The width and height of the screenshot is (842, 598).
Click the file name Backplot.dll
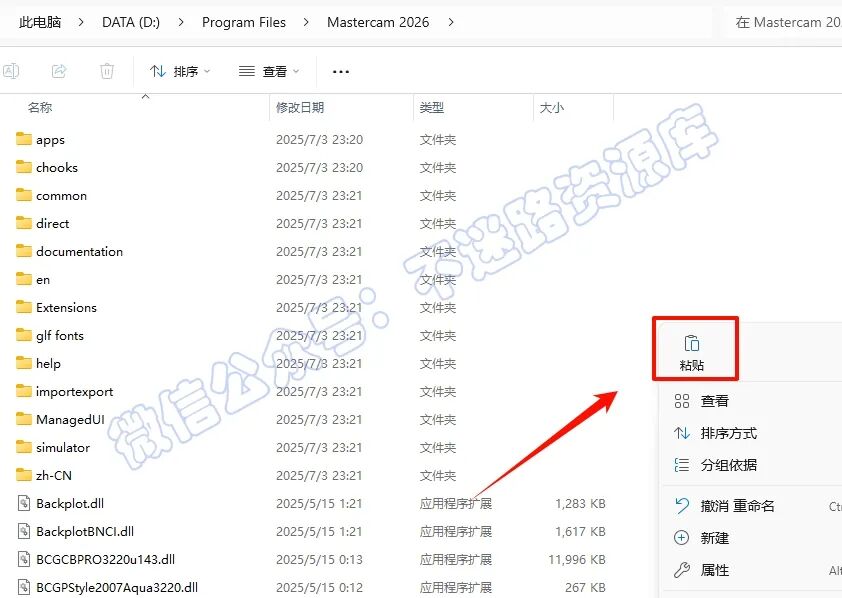coord(70,504)
